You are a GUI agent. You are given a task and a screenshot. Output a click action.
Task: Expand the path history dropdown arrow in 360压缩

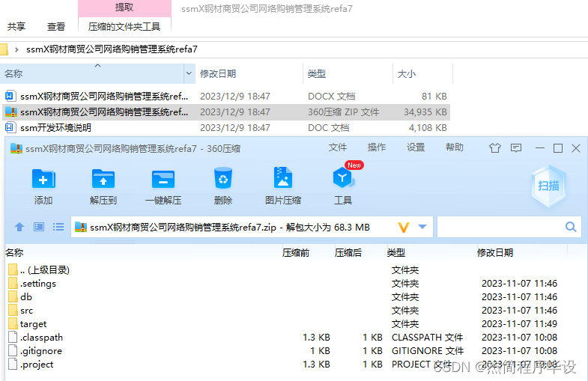tap(422, 227)
